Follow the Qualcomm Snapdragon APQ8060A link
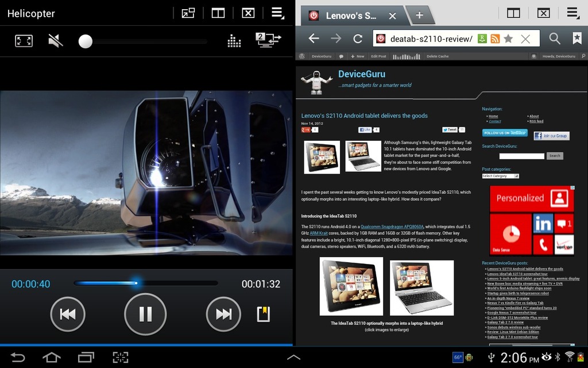Image resolution: width=588 pixels, height=368 pixels. 392,227
